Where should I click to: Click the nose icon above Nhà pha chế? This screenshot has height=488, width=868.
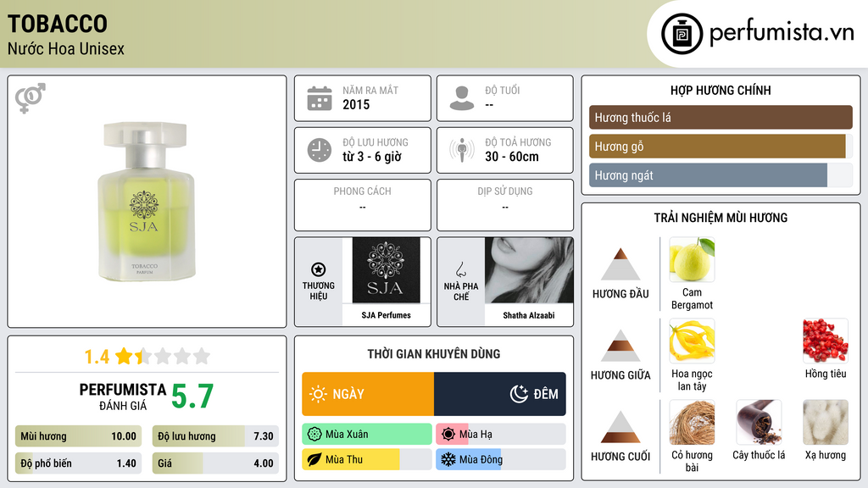pos(460,269)
